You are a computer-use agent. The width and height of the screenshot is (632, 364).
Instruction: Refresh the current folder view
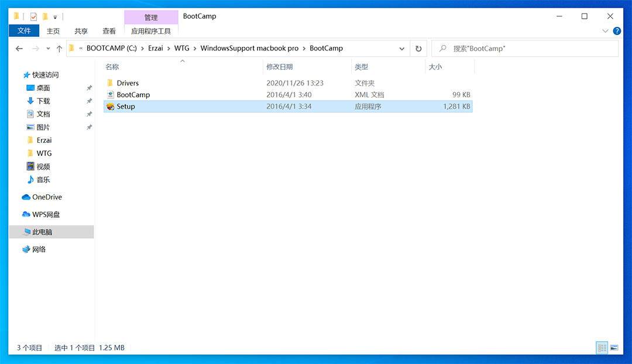(418, 48)
